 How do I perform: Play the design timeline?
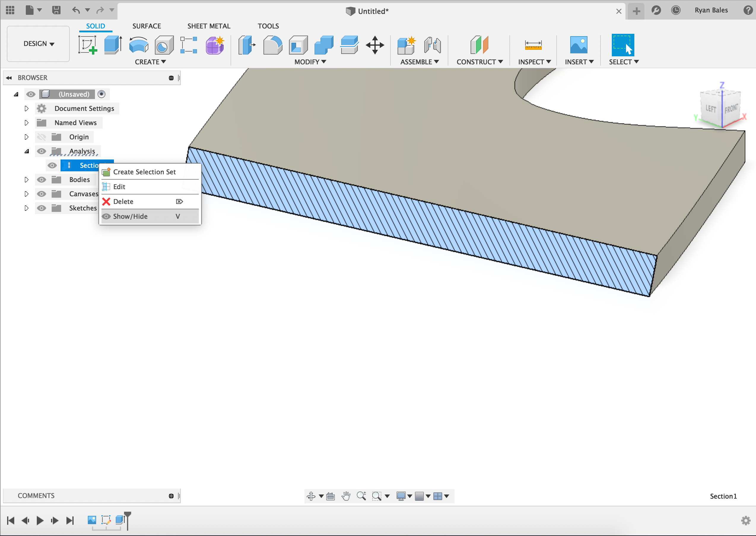pyautogui.click(x=40, y=521)
